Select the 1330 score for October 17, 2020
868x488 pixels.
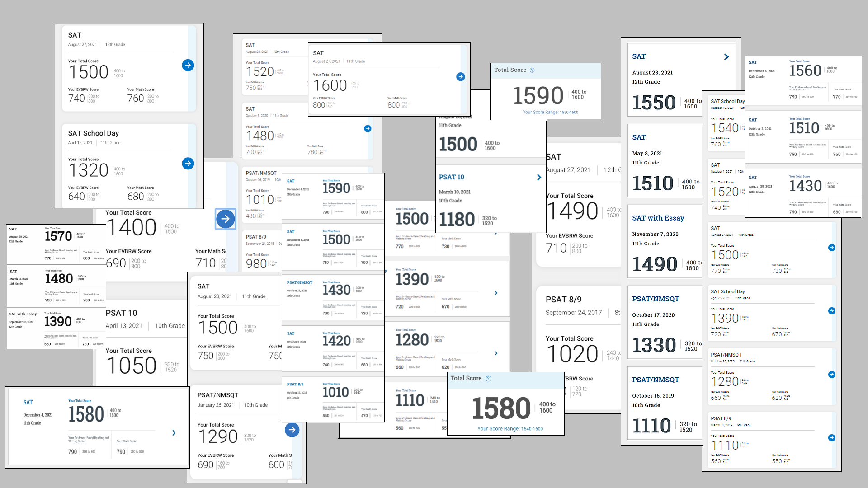pyautogui.click(x=654, y=346)
